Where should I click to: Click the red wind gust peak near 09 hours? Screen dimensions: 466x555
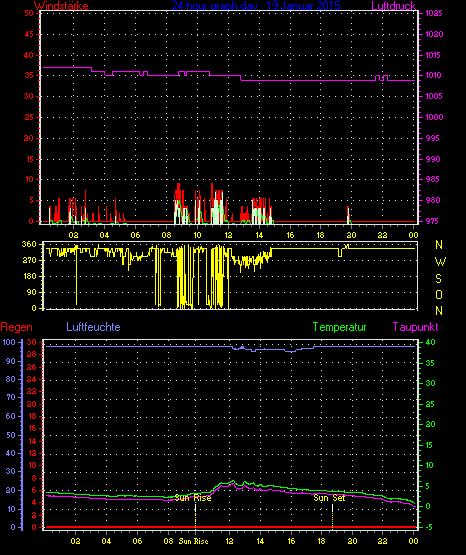click(179, 185)
